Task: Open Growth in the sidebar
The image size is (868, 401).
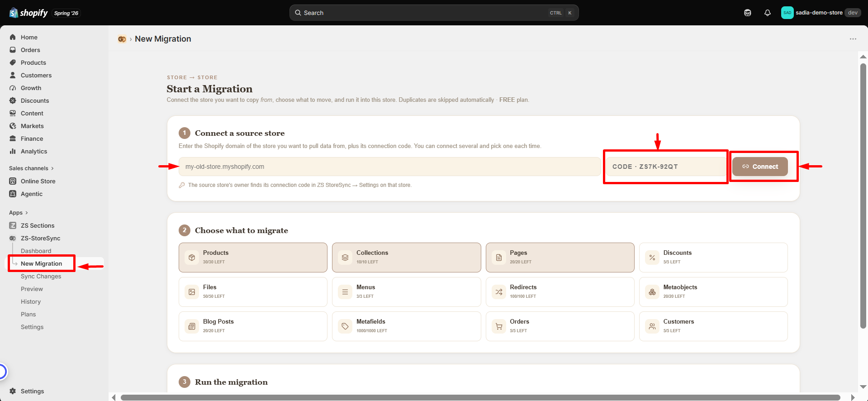Action: (x=31, y=88)
